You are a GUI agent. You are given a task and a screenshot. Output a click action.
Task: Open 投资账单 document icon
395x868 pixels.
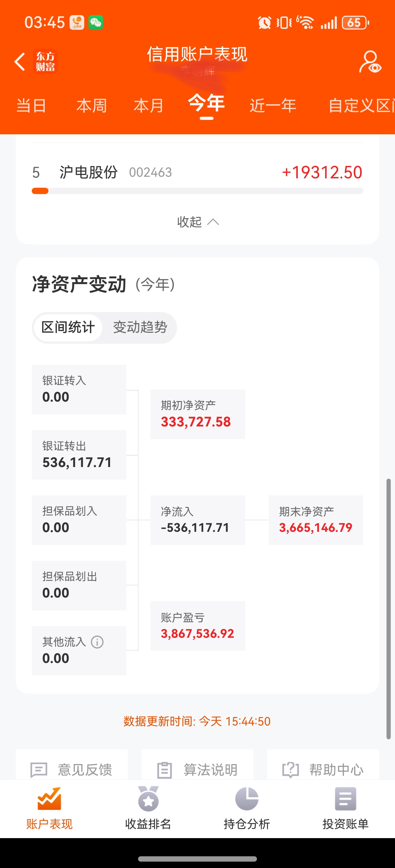pos(345,798)
